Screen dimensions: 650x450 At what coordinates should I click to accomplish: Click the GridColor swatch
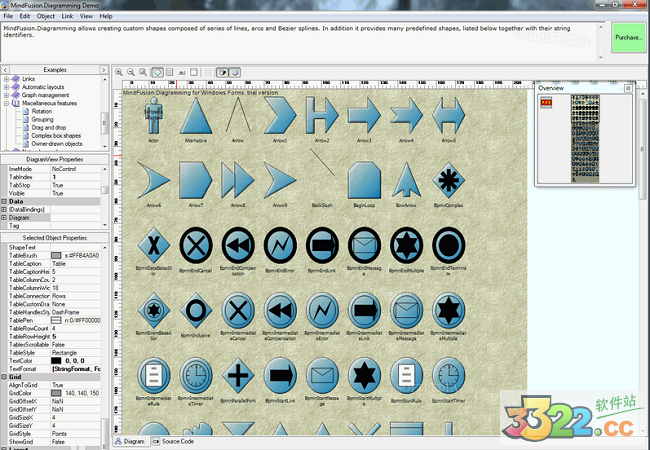[x=56, y=393]
